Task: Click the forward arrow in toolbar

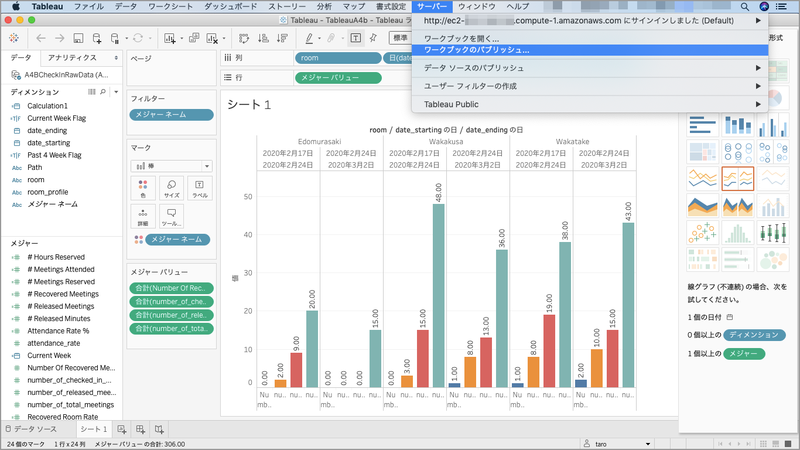Action: pos(59,38)
